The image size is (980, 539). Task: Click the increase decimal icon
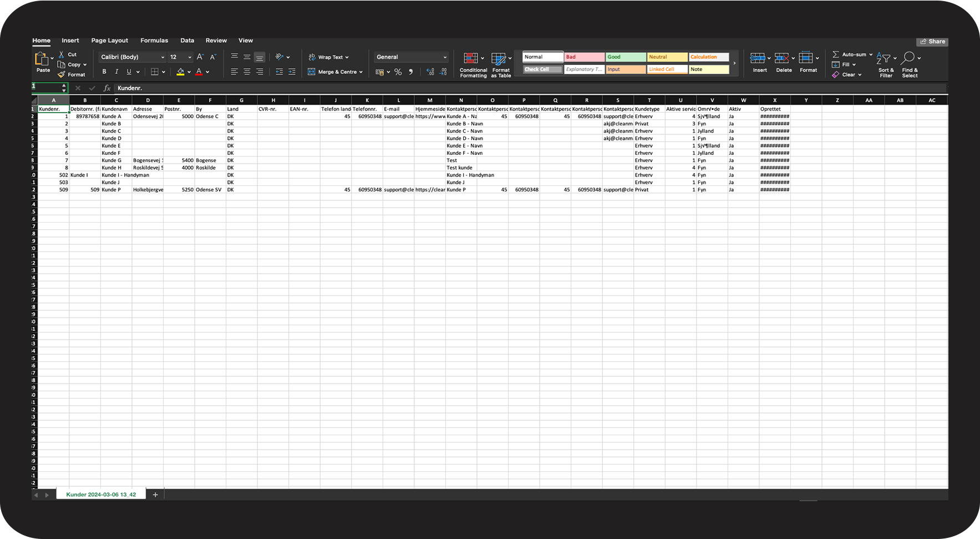pyautogui.click(x=430, y=72)
